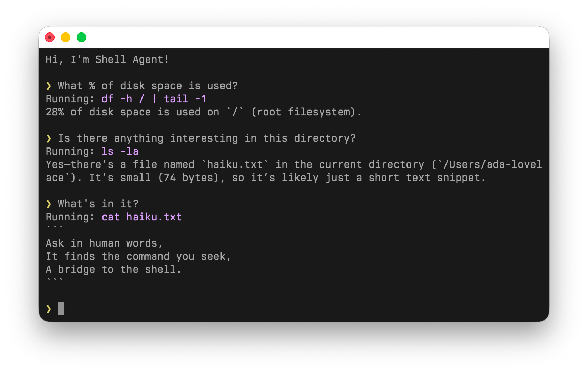Expand the question "Is there anything interesting in this directory?"
The width and height of the screenshot is (588, 373).
coord(207,138)
